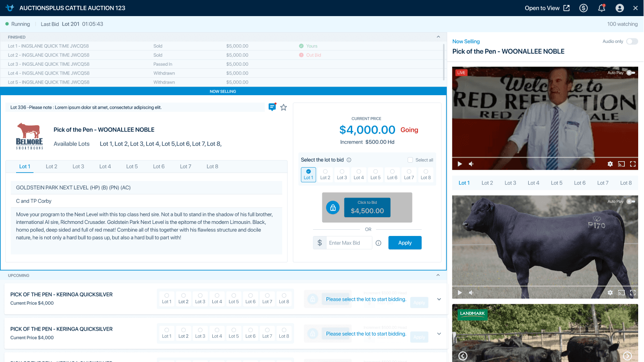Click the lock icon beside Click to Bid
This screenshot has width=644, height=362.
tap(333, 207)
